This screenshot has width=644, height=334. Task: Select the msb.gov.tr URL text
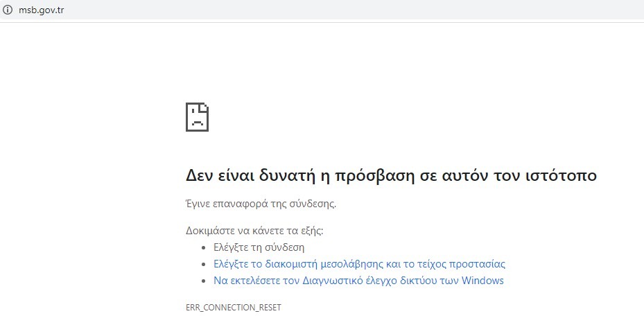(x=41, y=10)
